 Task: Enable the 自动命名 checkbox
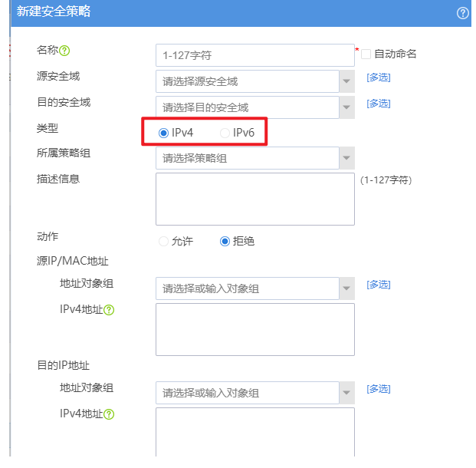point(366,54)
